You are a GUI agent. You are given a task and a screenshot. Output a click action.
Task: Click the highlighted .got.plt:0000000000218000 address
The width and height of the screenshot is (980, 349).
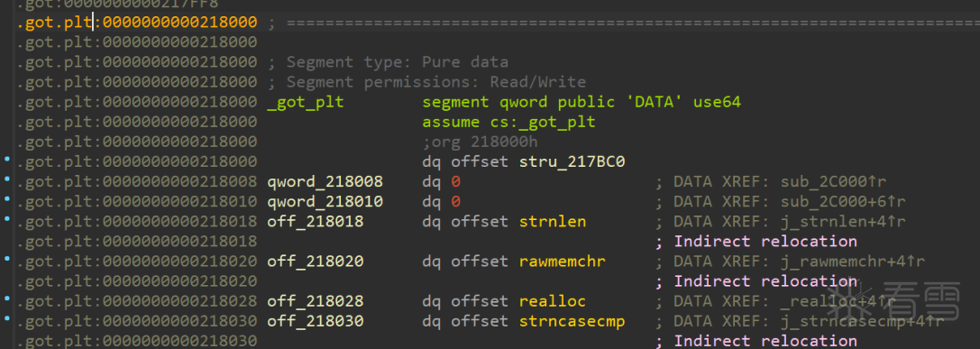tap(137, 23)
